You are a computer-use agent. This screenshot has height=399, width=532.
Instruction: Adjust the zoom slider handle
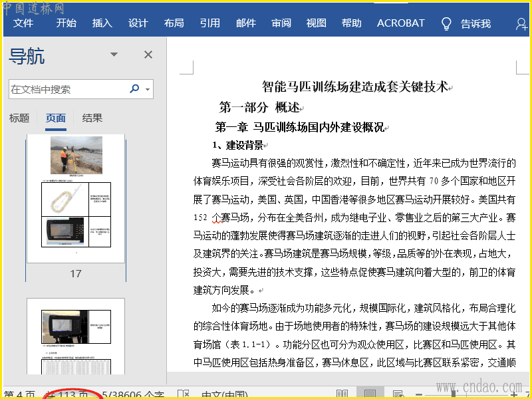click(x=454, y=395)
